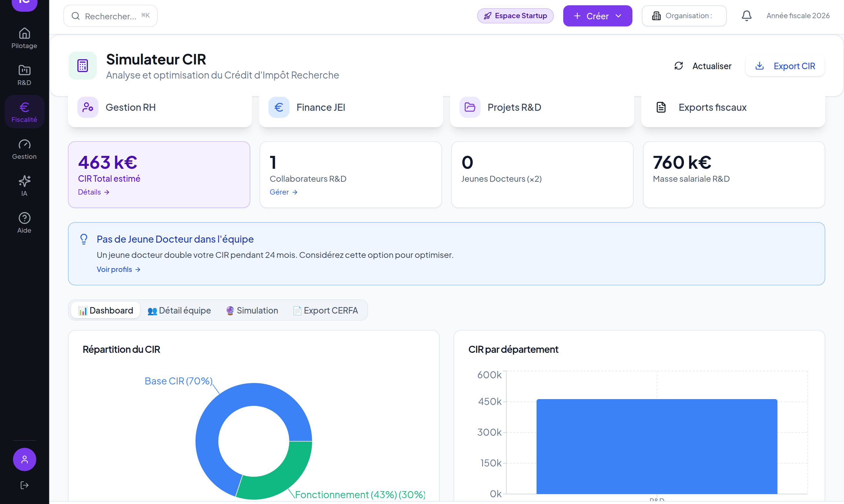Click the Répartition du CIR heading
Screen dimensions: 844x504
[121, 349]
